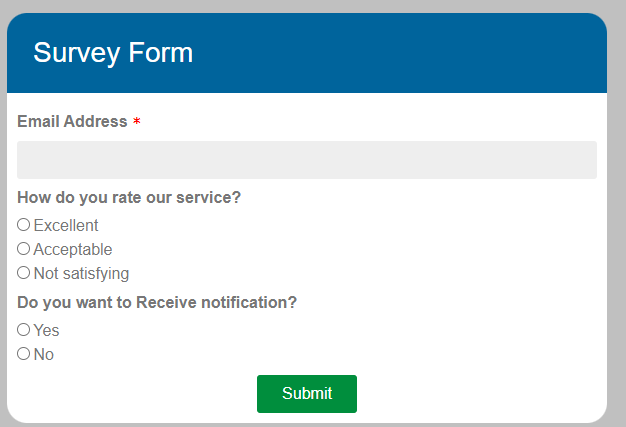
Task: Click the 'Acceptable' option label text
Action: pyautogui.click(x=73, y=250)
